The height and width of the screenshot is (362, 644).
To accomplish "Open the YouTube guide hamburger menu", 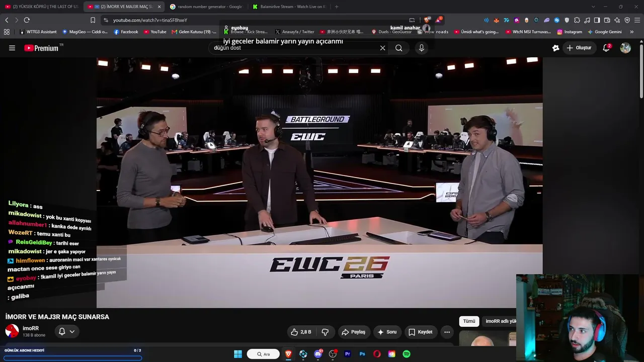I will tap(12, 48).
